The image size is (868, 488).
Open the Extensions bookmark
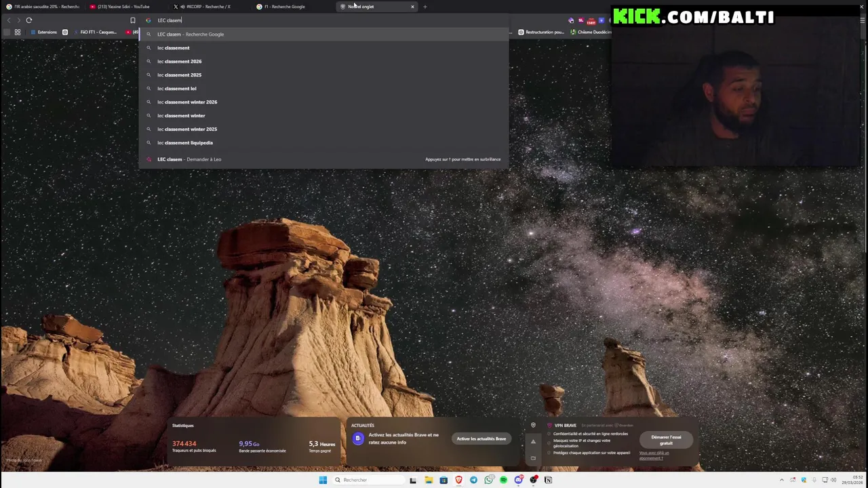point(43,32)
